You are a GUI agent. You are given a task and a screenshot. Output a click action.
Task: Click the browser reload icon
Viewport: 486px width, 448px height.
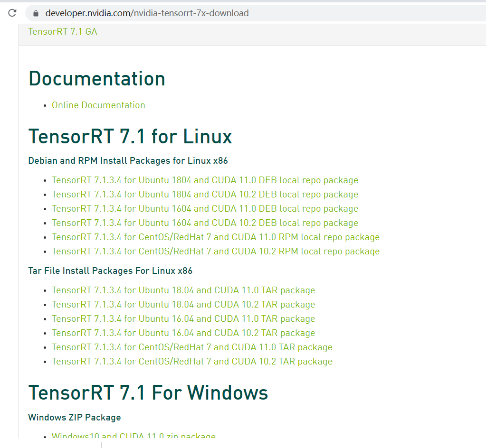point(12,13)
